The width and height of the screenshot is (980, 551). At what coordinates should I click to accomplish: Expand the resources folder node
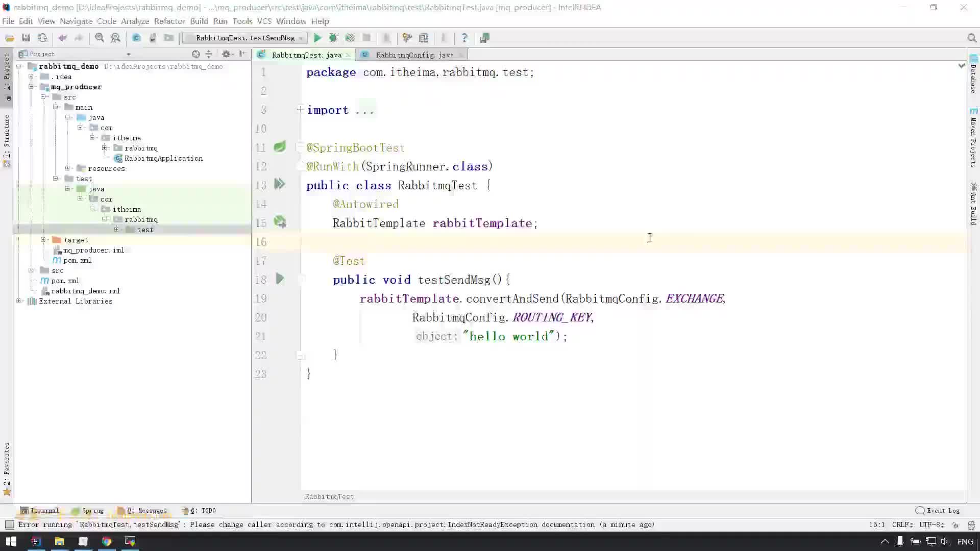click(68, 168)
